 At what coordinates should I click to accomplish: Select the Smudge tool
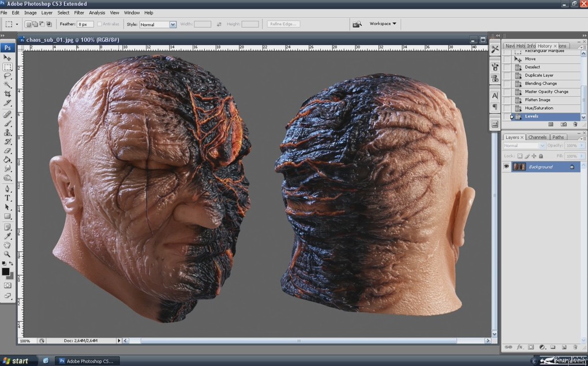click(x=7, y=168)
